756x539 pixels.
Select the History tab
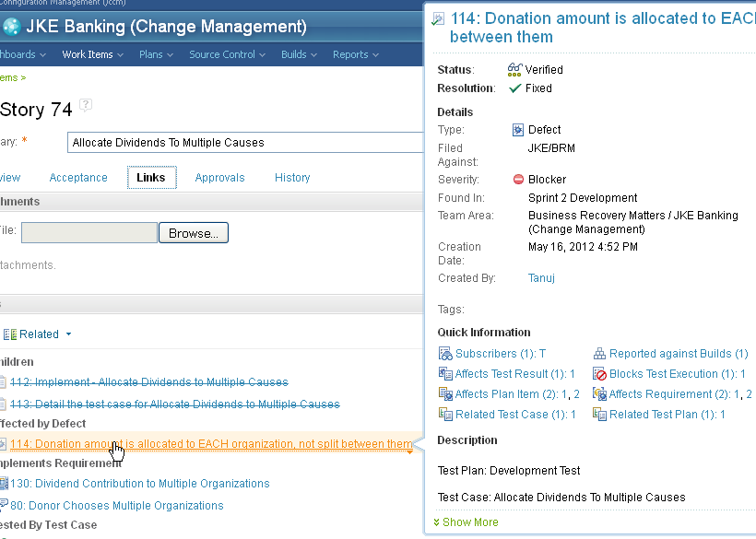coord(292,178)
